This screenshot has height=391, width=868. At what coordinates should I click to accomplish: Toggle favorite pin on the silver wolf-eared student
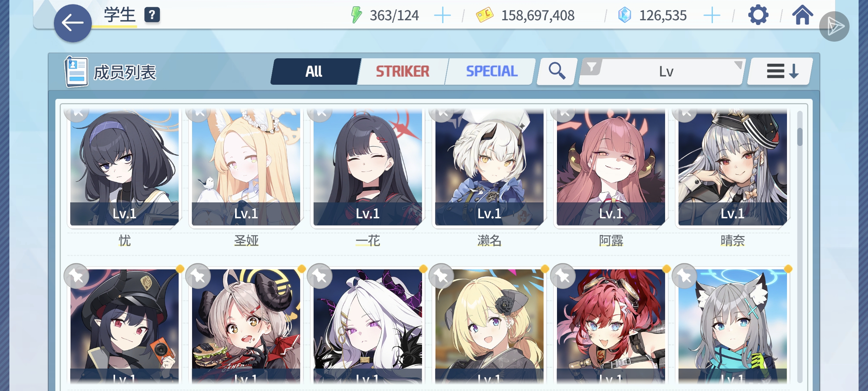click(x=684, y=277)
